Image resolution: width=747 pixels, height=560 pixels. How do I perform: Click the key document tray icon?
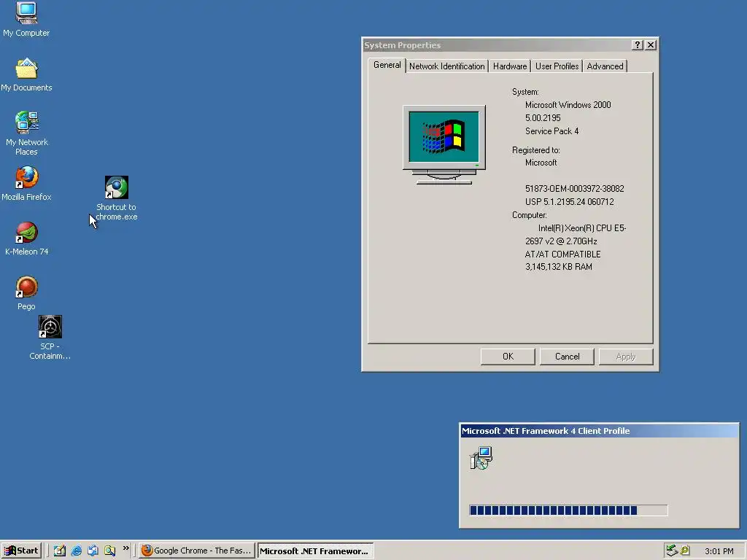(685, 551)
